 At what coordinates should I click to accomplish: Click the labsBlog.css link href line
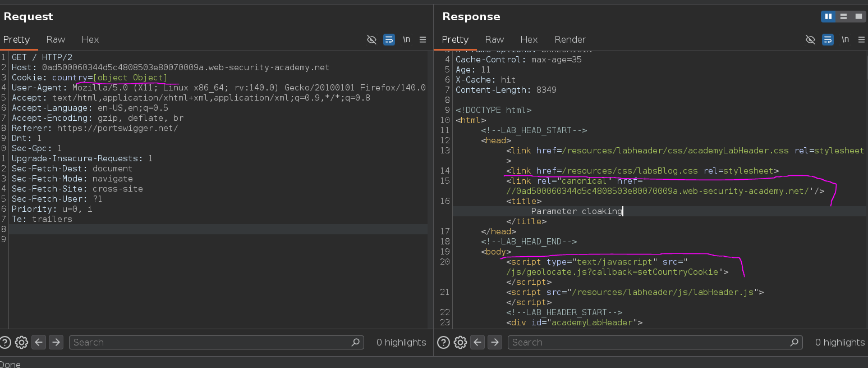[x=642, y=171]
